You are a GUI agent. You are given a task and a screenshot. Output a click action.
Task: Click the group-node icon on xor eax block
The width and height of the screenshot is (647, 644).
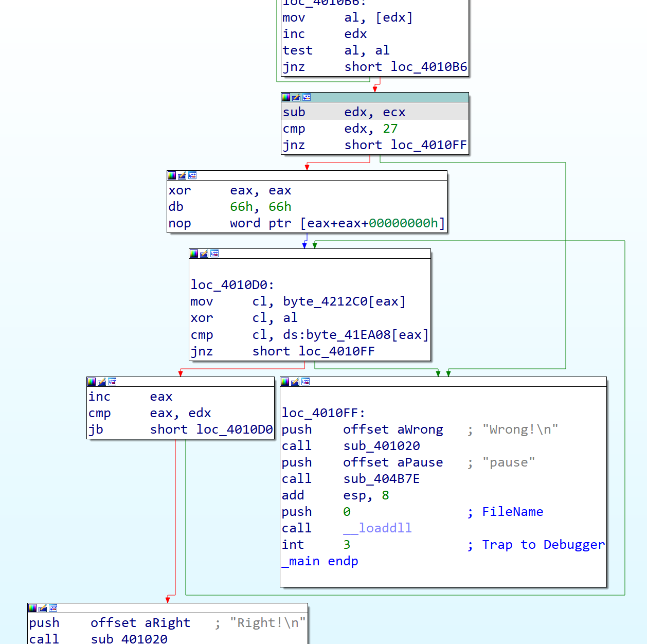point(192,175)
